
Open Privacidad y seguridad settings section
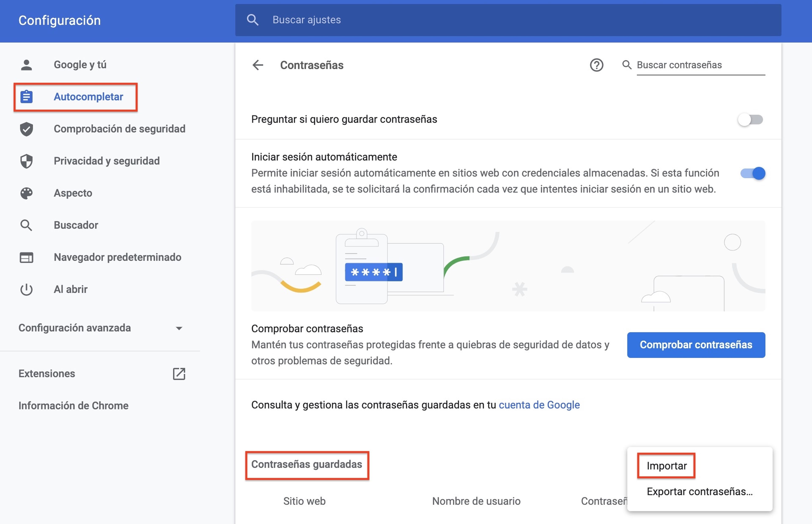coord(107,161)
